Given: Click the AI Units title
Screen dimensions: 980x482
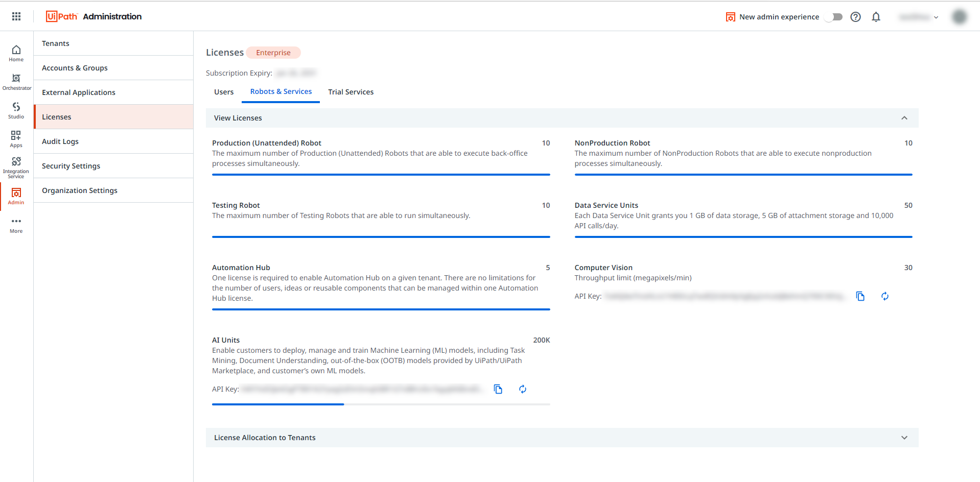Looking at the screenshot, I should click(226, 340).
